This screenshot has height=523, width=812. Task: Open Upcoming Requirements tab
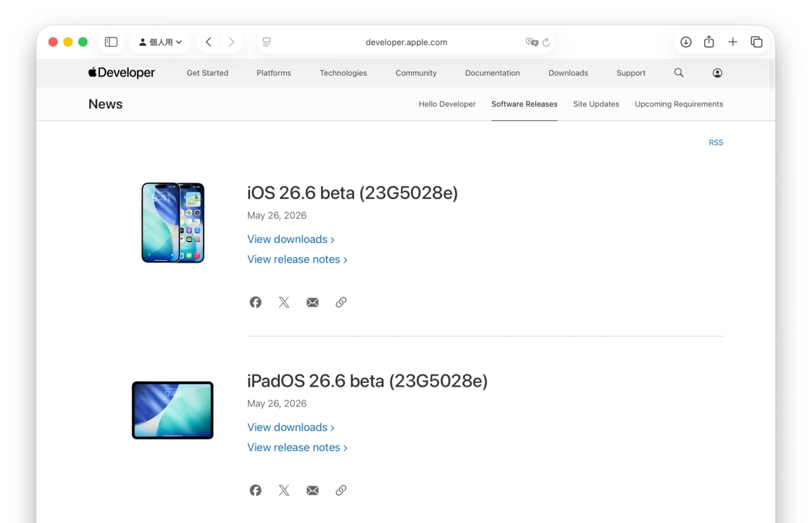click(679, 104)
